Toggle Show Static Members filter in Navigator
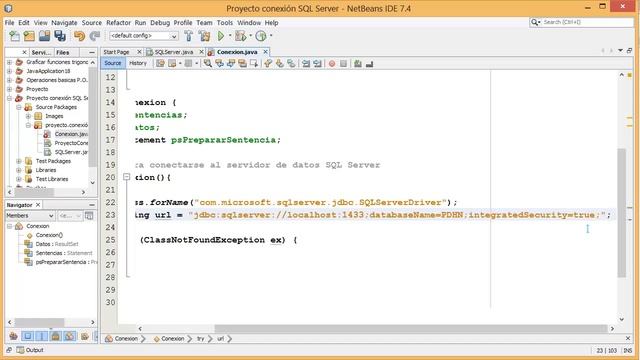 coord(41,336)
